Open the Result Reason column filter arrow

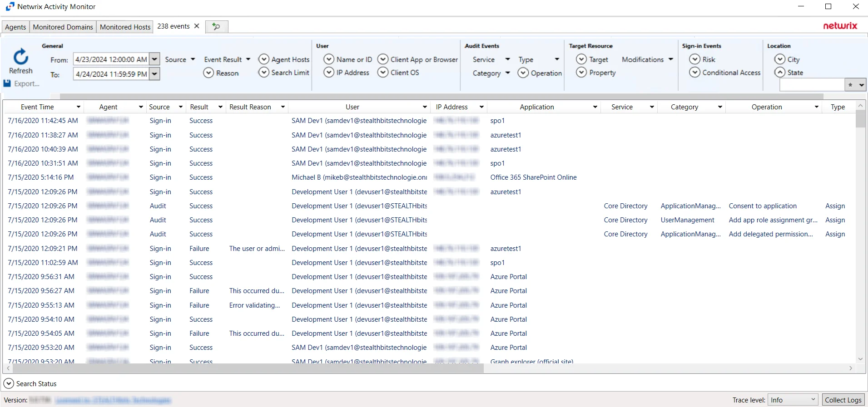pyautogui.click(x=283, y=107)
